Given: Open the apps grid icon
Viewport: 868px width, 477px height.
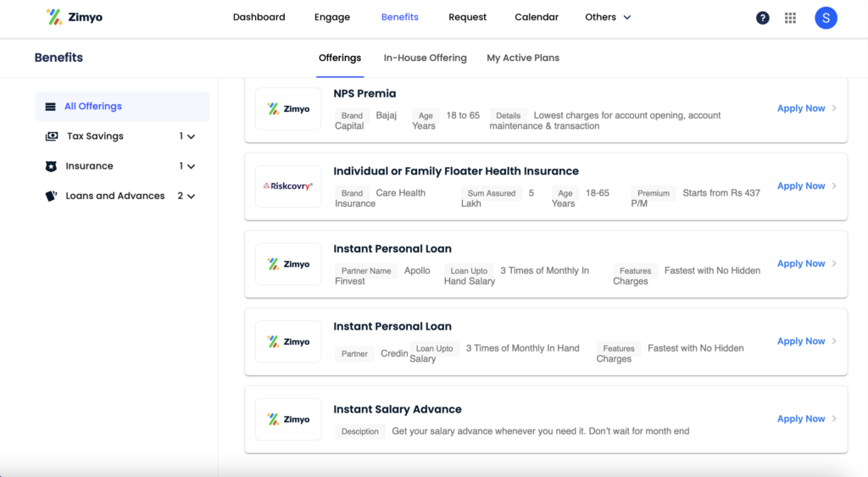Looking at the screenshot, I should click(791, 18).
